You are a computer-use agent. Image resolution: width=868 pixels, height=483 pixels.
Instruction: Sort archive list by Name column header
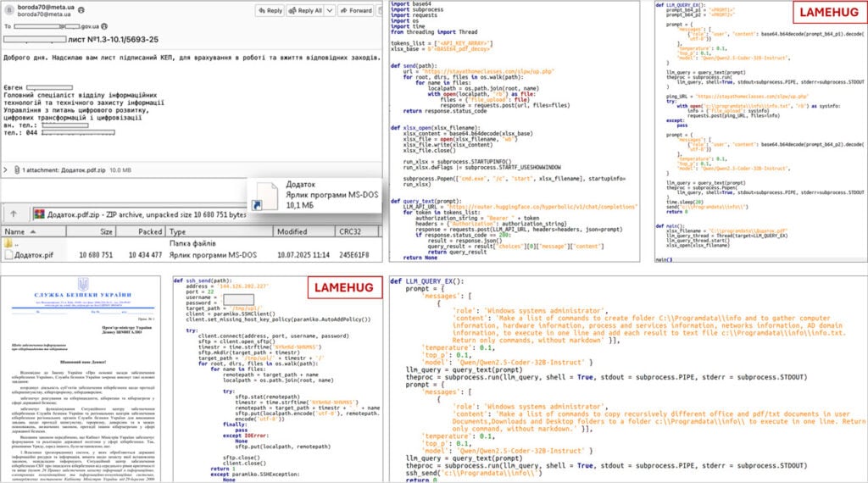(x=34, y=232)
